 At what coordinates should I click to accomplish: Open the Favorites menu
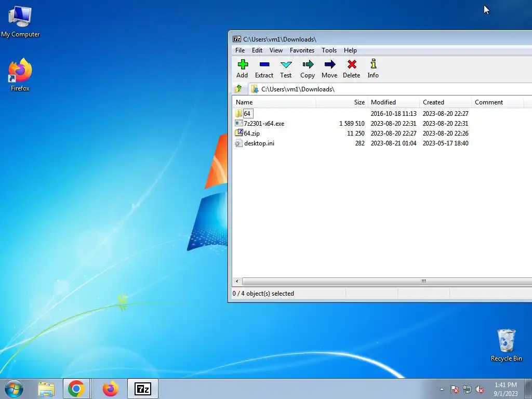coord(302,50)
